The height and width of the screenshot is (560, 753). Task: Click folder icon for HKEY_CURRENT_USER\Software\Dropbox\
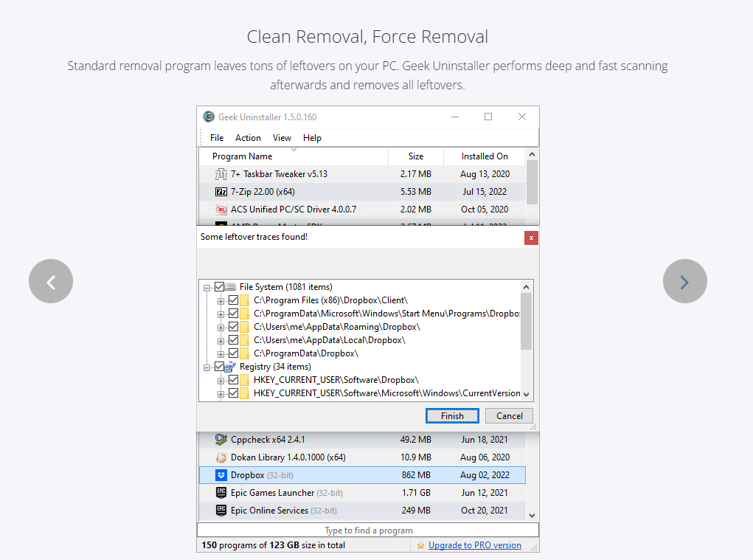(x=244, y=380)
